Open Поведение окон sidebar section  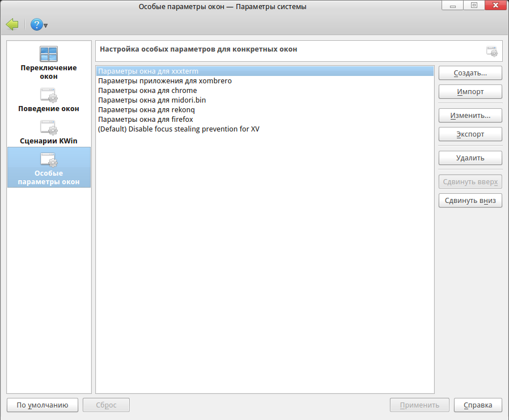(x=49, y=100)
